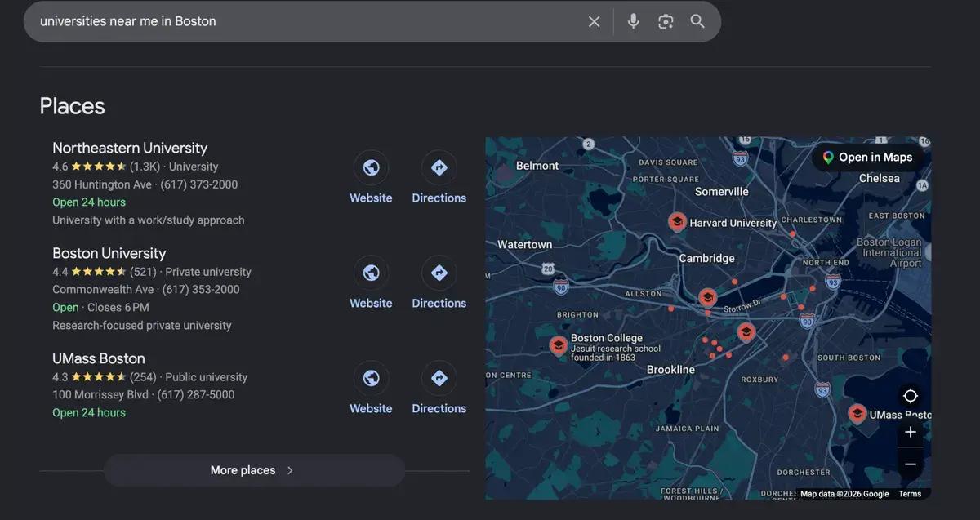Click UMass Boston's 4.3 star rating
The height and width of the screenshot is (520, 980).
point(90,377)
